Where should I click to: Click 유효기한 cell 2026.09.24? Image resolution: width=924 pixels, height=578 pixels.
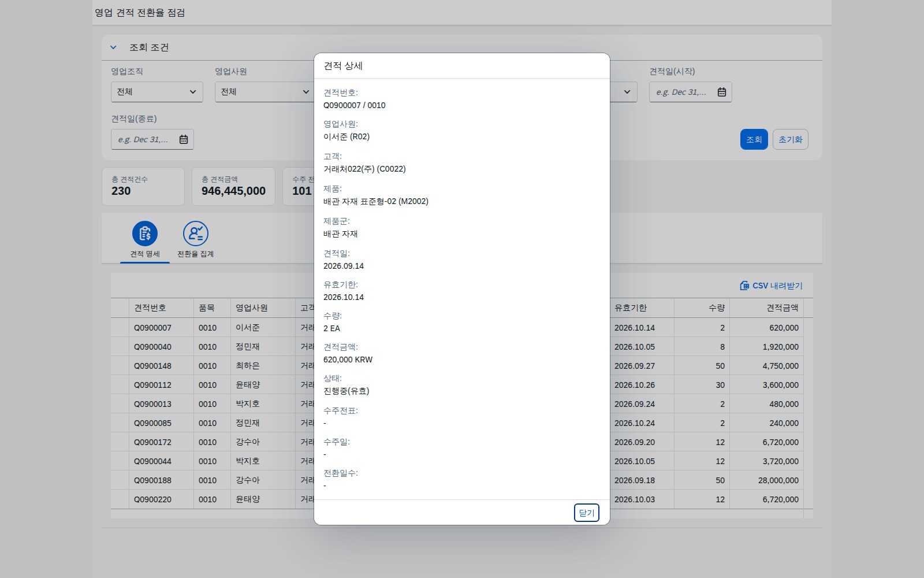point(642,404)
